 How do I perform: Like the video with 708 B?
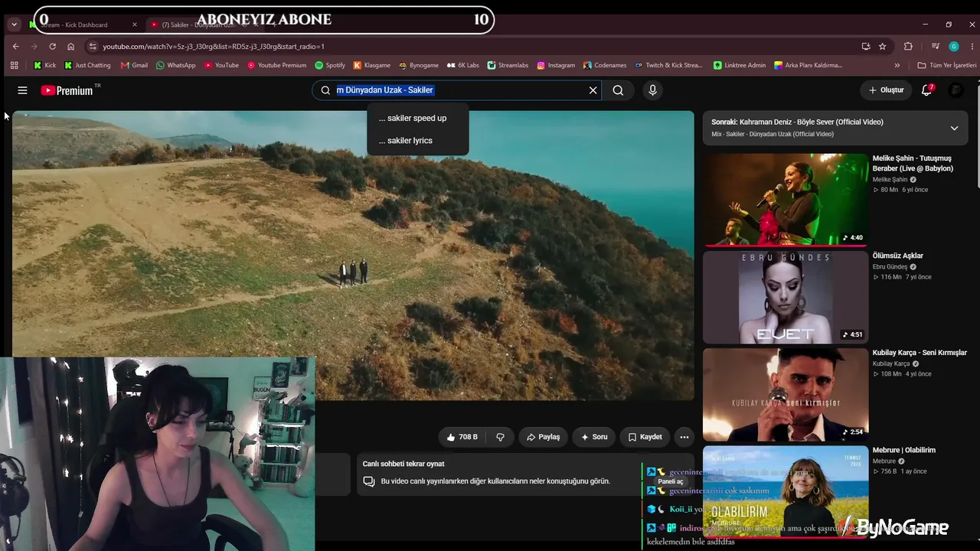pyautogui.click(x=463, y=437)
